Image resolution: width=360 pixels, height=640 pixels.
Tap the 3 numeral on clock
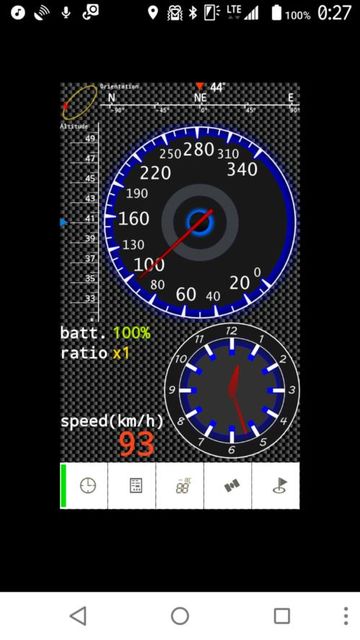(292, 390)
